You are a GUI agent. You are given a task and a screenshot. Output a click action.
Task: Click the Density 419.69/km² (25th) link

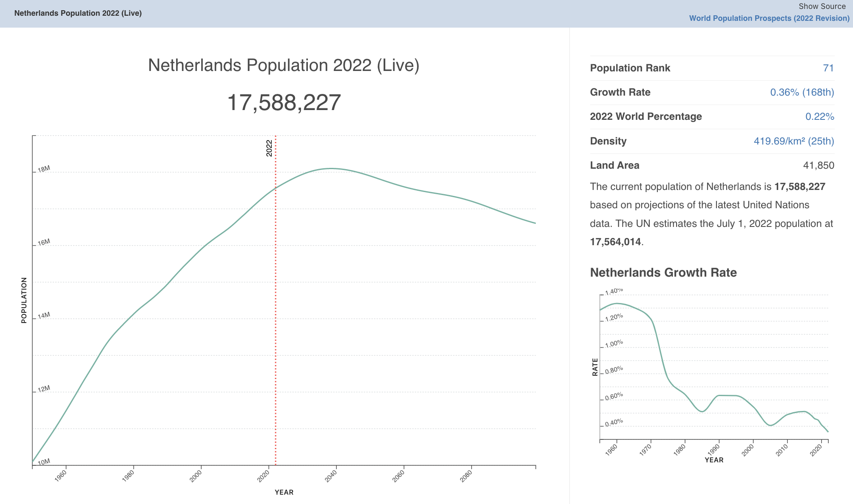click(793, 141)
